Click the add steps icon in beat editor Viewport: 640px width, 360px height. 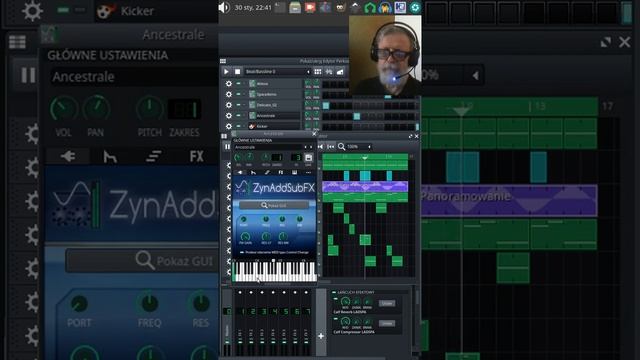[340, 72]
